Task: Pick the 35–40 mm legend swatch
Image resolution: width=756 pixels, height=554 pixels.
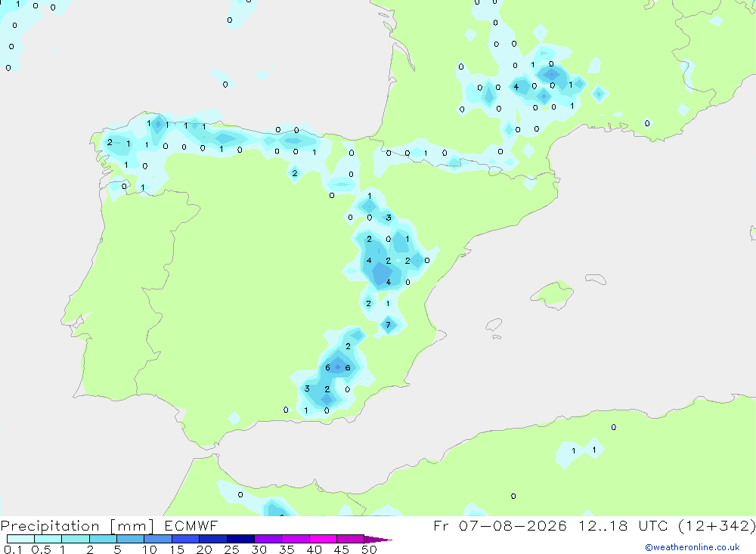Action: pyautogui.click(x=296, y=539)
